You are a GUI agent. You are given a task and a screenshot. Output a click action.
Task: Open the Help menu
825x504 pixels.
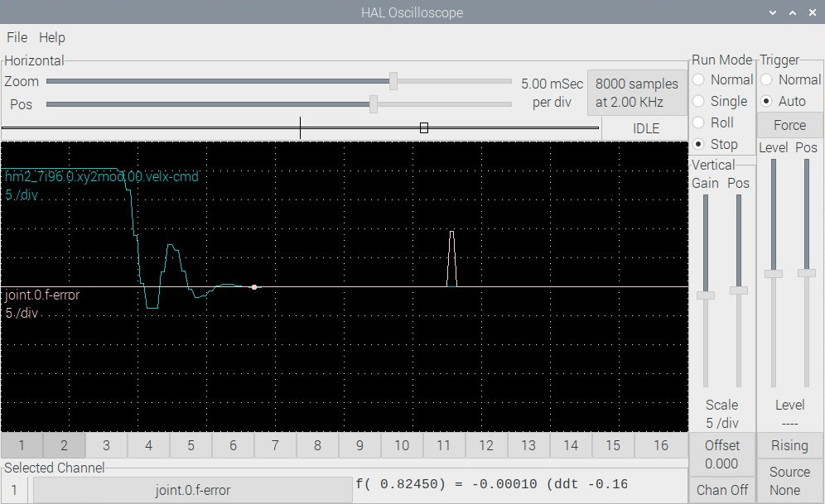pos(52,37)
